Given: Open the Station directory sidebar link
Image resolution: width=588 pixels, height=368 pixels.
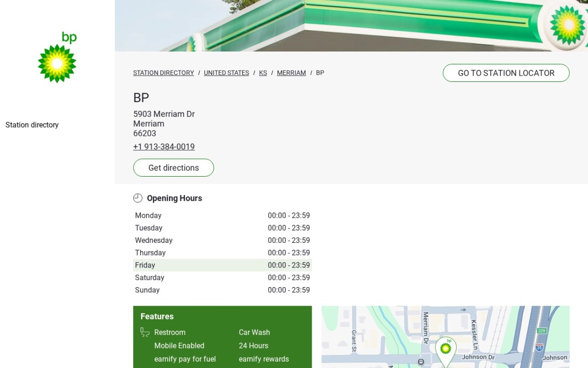Looking at the screenshot, I should click(32, 125).
